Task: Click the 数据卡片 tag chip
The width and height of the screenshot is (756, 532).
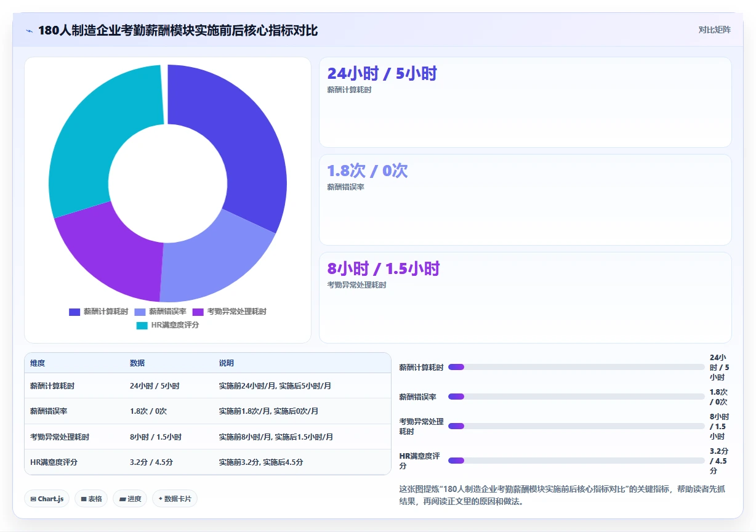Action: point(175,499)
